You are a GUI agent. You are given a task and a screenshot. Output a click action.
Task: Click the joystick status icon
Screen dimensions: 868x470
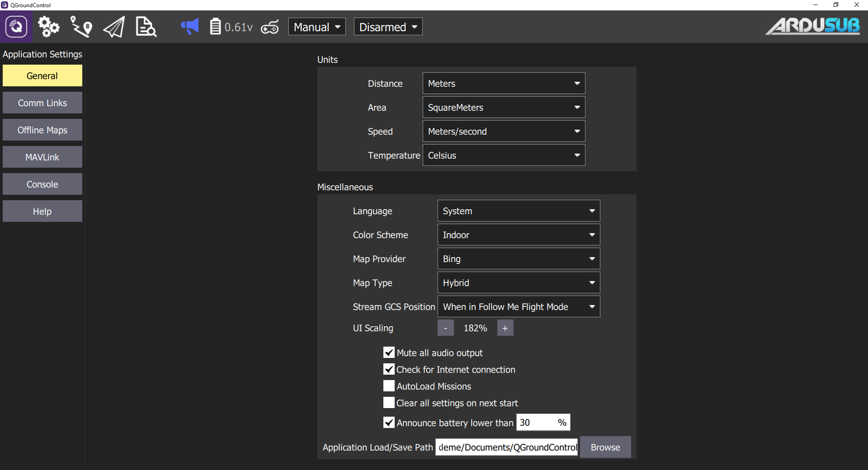pos(270,27)
